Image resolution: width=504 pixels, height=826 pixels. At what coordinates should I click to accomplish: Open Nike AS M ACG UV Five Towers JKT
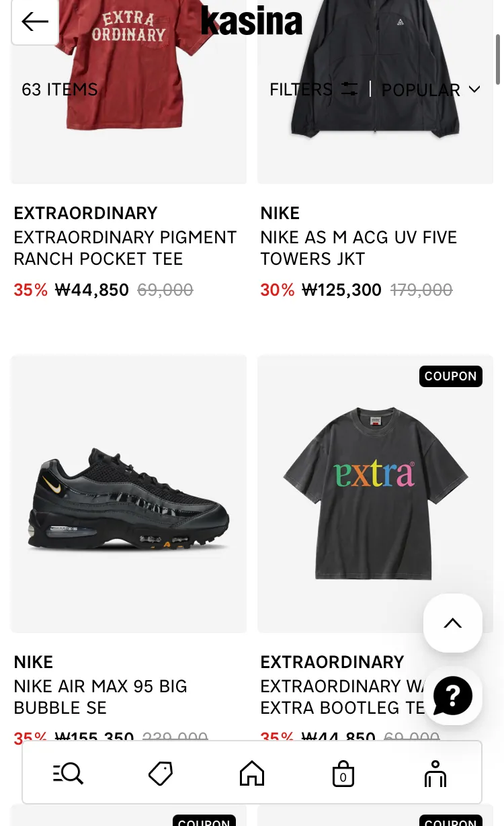359,248
